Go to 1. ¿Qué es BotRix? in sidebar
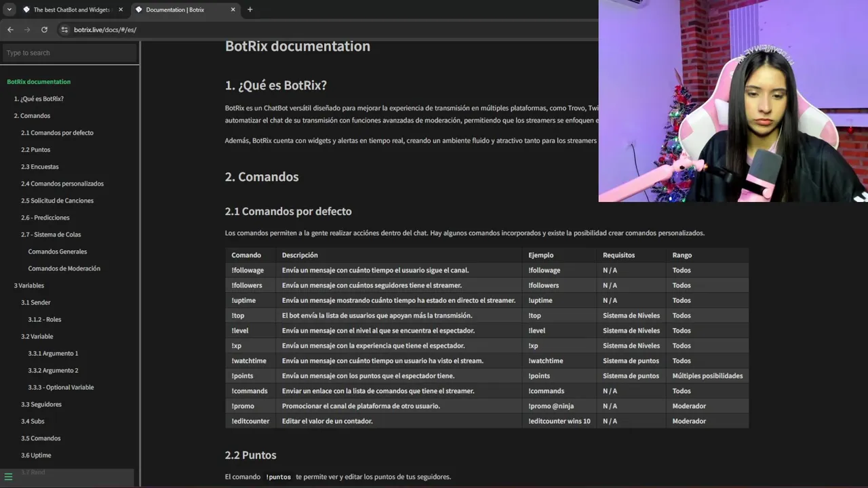868x488 pixels. [39, 99]
